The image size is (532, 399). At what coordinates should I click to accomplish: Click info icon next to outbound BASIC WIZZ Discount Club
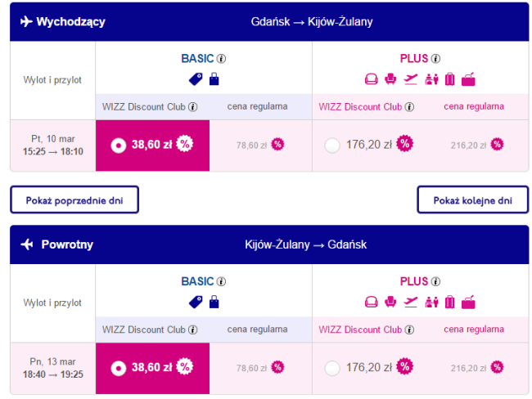coord(193,107)
